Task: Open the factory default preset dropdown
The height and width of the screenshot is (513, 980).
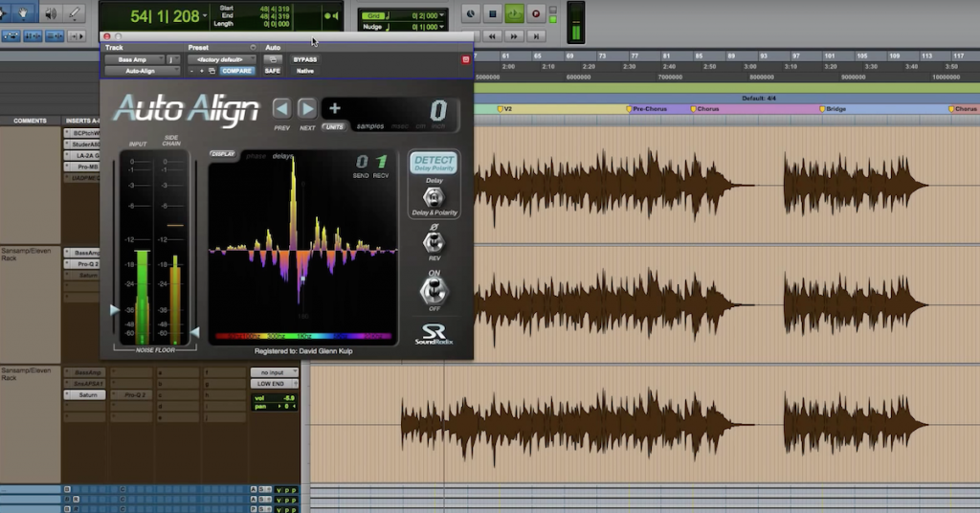Action: (222, 59)
